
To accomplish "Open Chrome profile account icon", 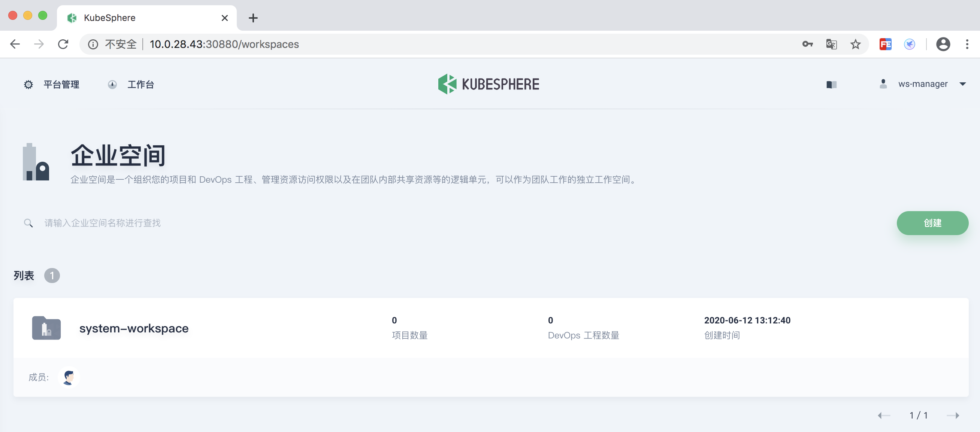I will pos(943,44).
